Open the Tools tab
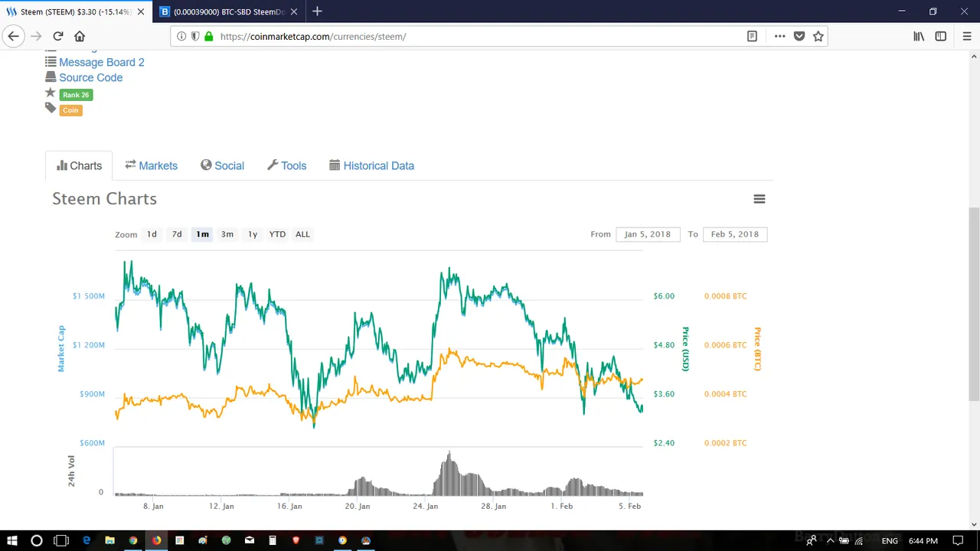The image size is (980, 551). coord(286,165)
